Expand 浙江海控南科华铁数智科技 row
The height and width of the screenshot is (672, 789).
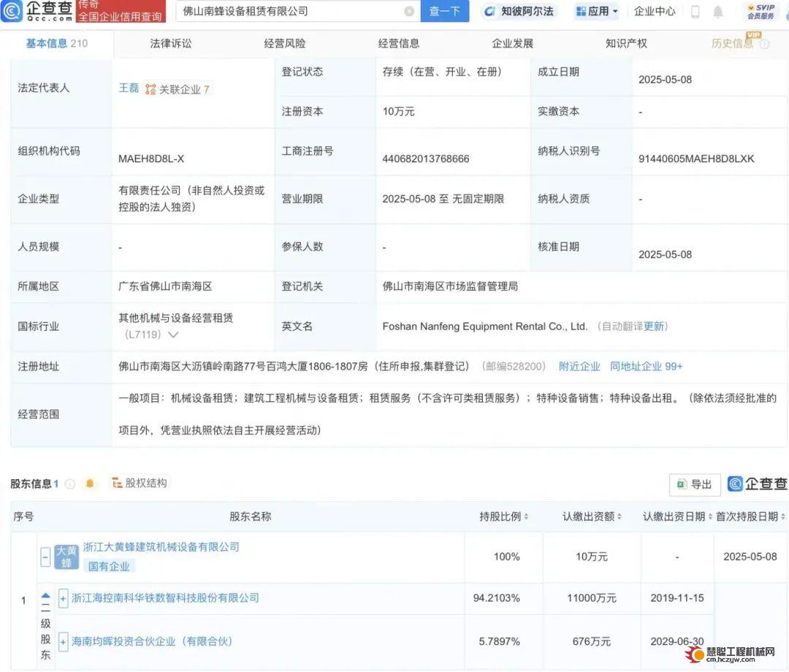[63, 598]
